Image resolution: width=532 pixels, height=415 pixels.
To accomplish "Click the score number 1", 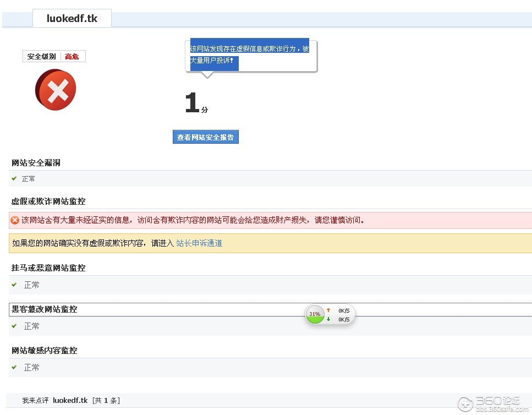I will (193, 102).
